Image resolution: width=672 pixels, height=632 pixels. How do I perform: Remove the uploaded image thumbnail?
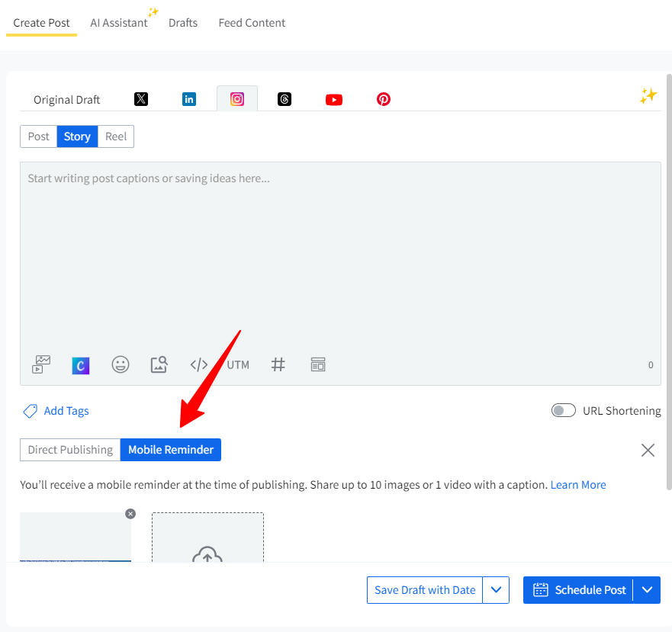(x=130, y=514)
